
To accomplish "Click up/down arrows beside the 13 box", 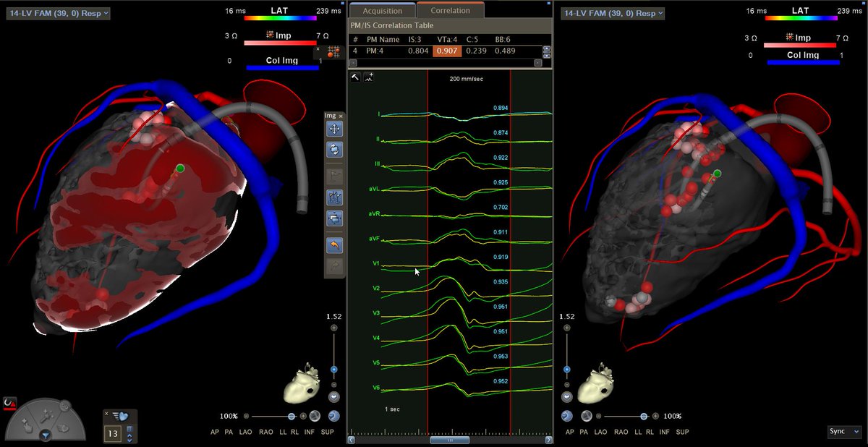I will (x=130, y=437).
